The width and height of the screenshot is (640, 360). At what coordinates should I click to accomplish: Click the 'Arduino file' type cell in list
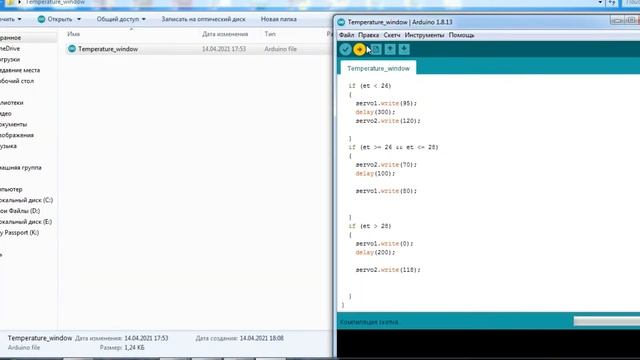[280, 49]
